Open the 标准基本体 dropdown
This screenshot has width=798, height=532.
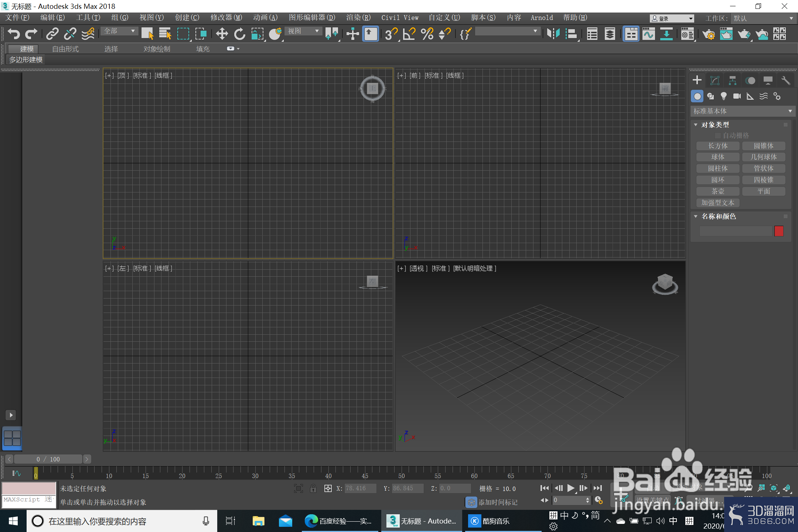click(x=743, y=111)
